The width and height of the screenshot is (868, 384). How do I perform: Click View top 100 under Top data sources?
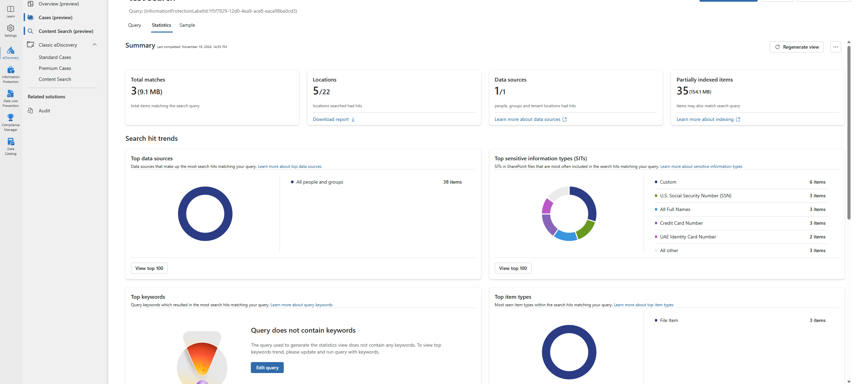click(149, 268)
